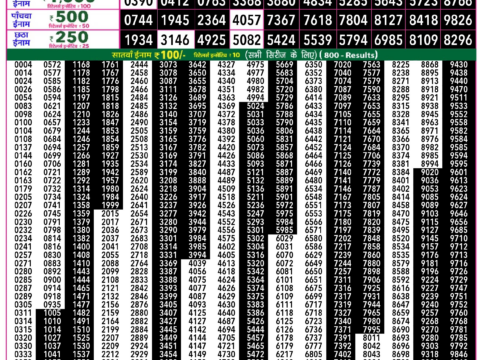Select number 7995 in the 100 prize grid
The width and height of the screenshot is (480, 360).
tap(372, 329)
